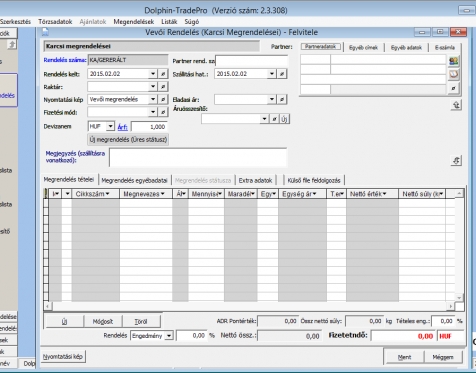This screenshot has width=476, height=373.
Task: Open the Árudsszesítő dropdown
Action: pyautogui.click(x=264, y=119)
